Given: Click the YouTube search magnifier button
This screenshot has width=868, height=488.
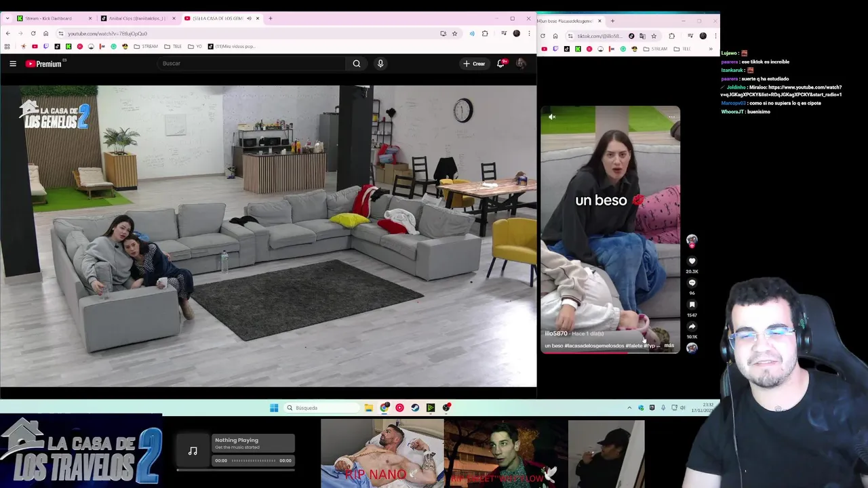Looking at the screenshot, I should pyautogui.click(x=357, y=64).
